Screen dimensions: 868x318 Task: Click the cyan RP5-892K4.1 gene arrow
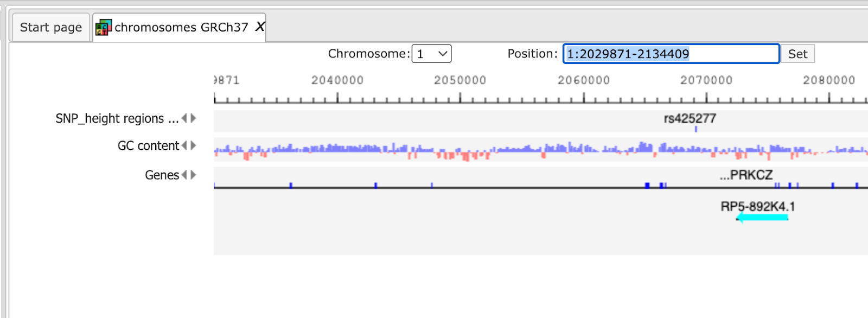(x=762, y=218)
